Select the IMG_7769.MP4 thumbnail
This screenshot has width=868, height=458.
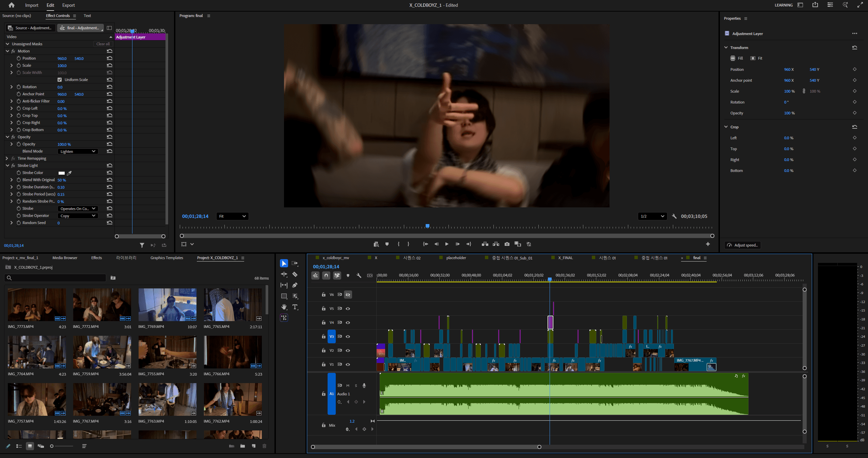167,305
